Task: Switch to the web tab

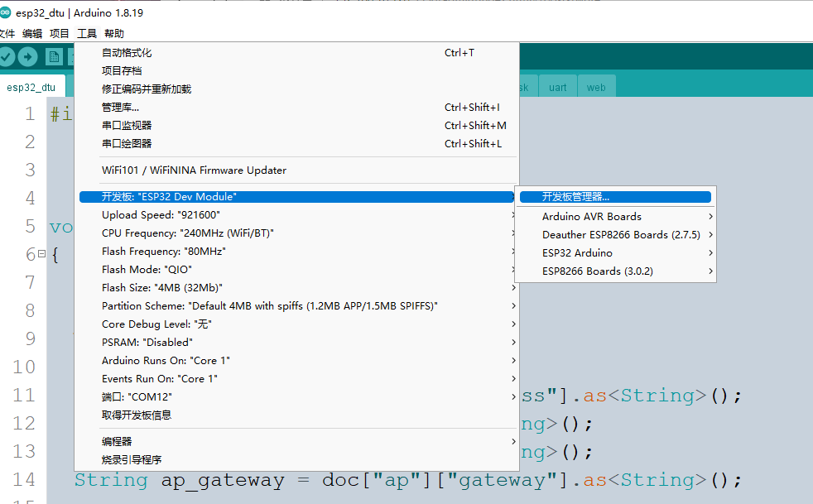Action: [x=596, y=87]
